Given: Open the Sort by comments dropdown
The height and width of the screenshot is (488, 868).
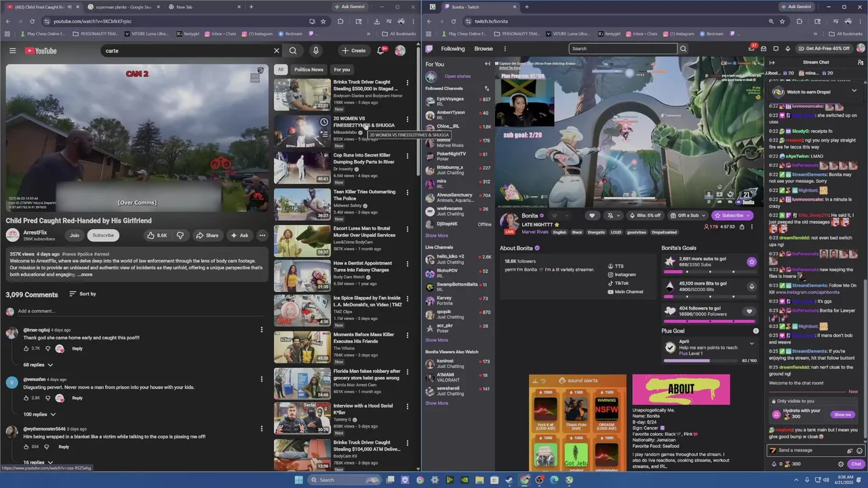Looking at the screenshot, I should (83, 294).
